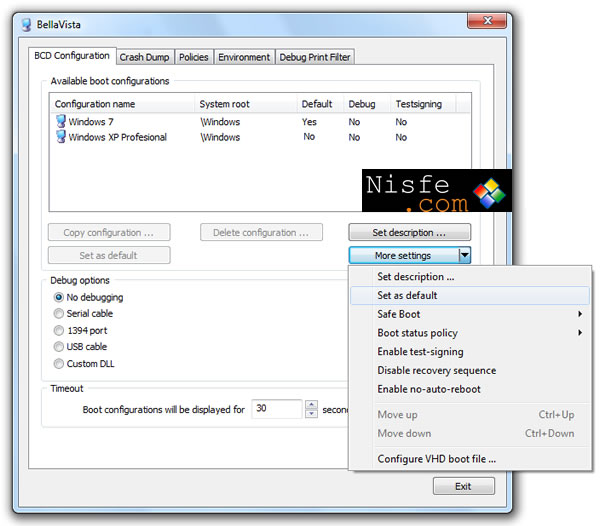The image size is (600, 526).
Task: Select the No debugging radio button
Action: coord(59,297)
